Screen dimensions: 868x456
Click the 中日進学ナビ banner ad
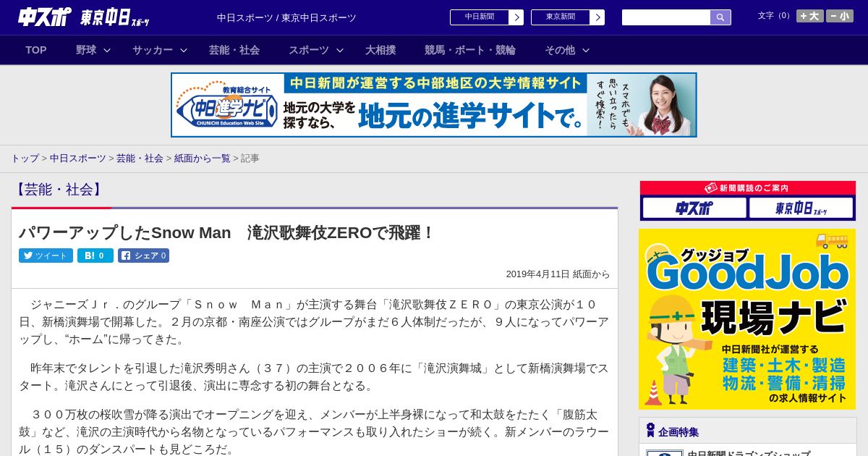(434, 105)
